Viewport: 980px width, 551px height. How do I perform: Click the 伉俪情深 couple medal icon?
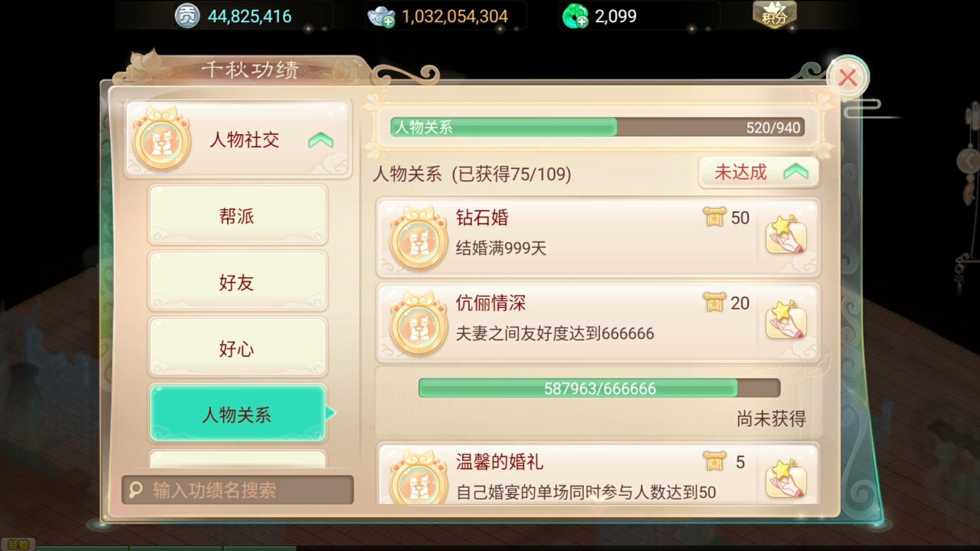(x=418, y=324)
